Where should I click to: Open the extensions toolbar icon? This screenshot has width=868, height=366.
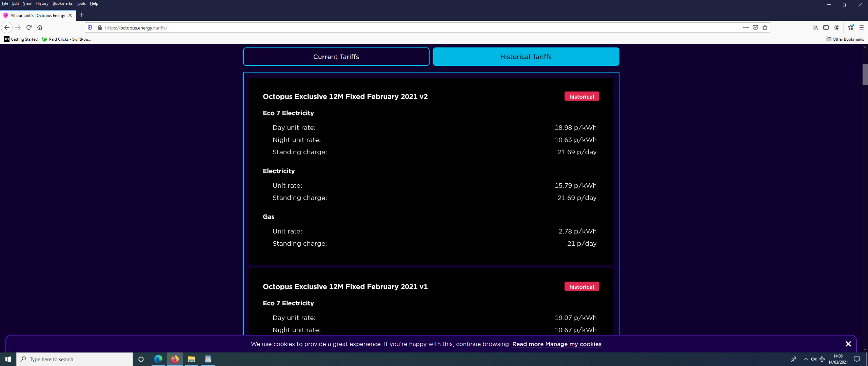[x=851, y=27]
